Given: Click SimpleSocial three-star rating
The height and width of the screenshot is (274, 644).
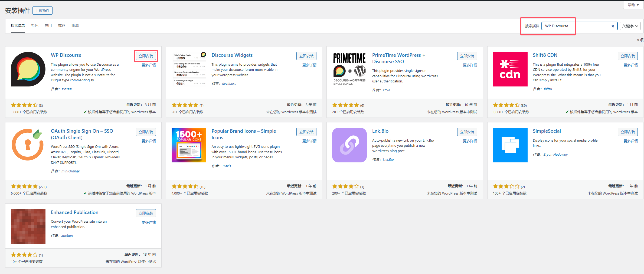Looking at the screenshot, I should [506, 186].
